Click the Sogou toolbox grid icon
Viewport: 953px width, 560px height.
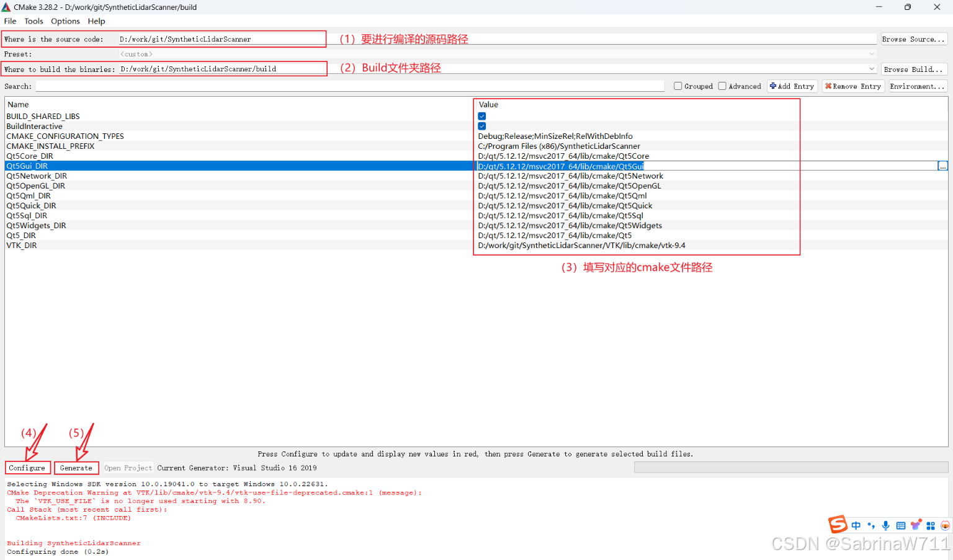click(930, 525)
